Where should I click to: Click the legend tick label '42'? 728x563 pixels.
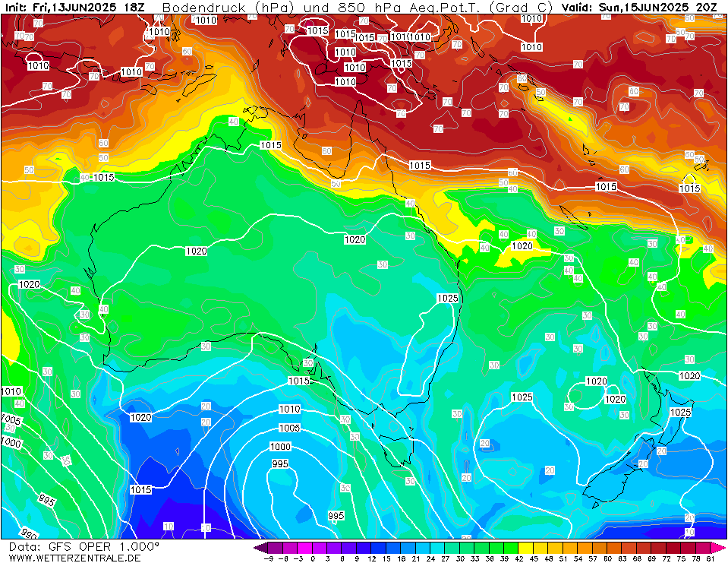519,558
